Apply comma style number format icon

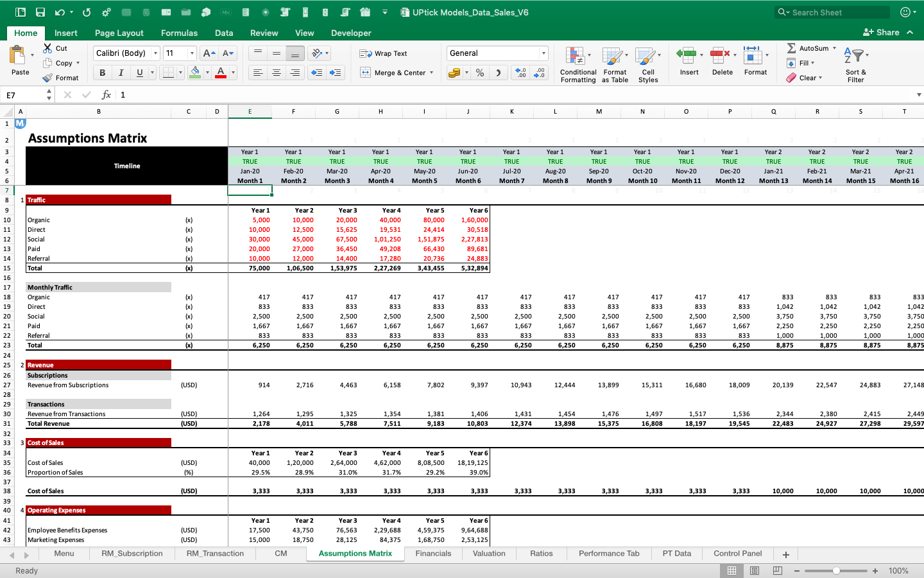pos(498,73)
